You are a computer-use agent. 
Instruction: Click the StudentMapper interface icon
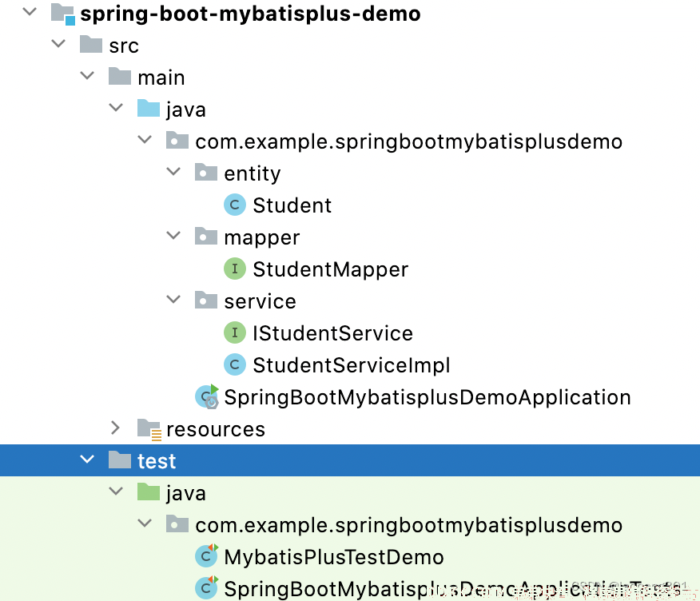click(x=235, y=269)
